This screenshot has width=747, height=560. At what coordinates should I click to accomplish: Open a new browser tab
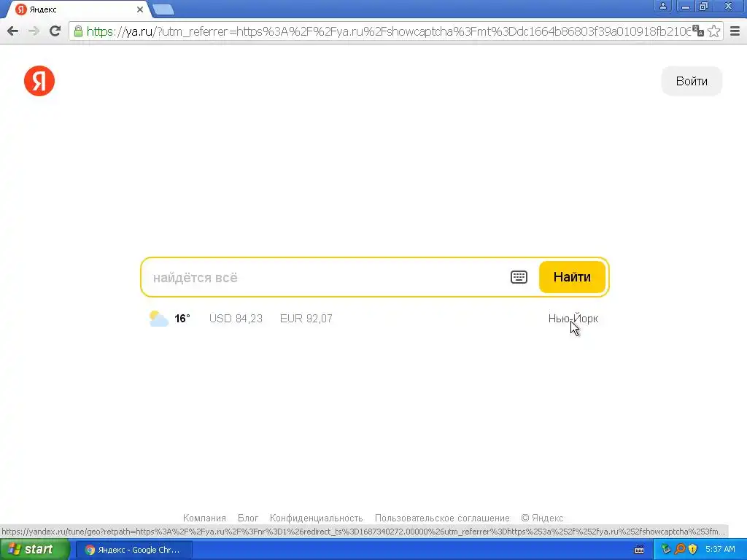(163, 9)
